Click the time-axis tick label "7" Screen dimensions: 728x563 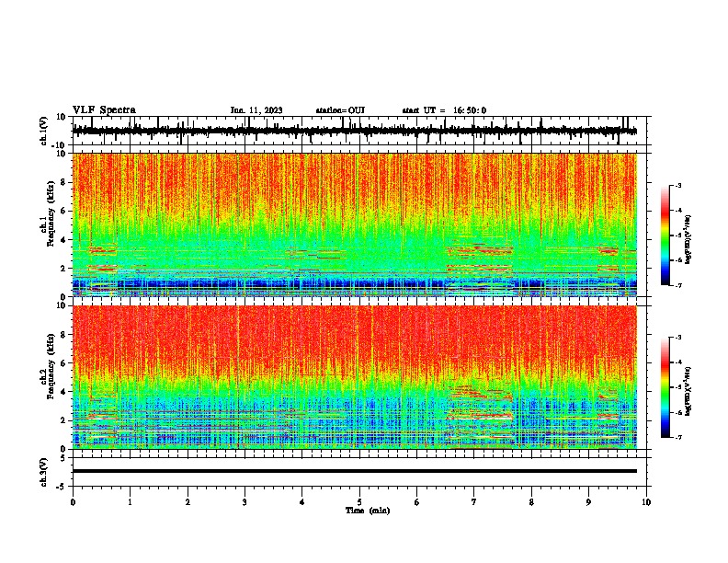pos(474,502)
